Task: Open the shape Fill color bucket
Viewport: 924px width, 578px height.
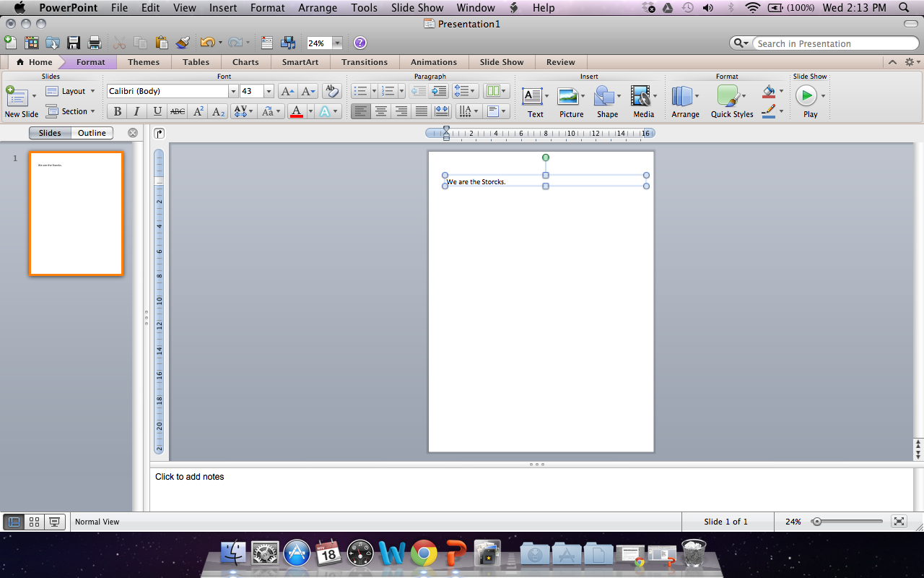Action: 769,92
